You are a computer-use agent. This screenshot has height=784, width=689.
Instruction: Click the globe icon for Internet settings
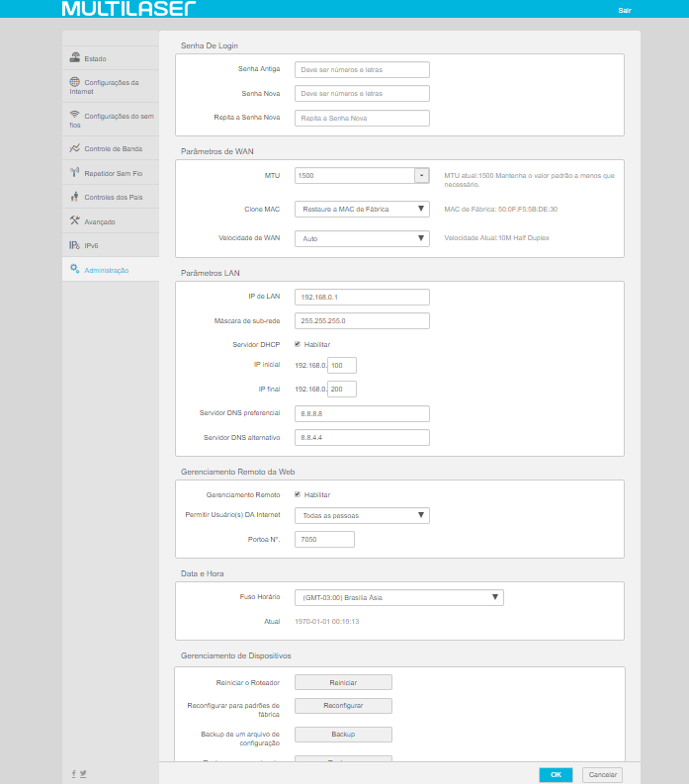(x=75, y=81)
